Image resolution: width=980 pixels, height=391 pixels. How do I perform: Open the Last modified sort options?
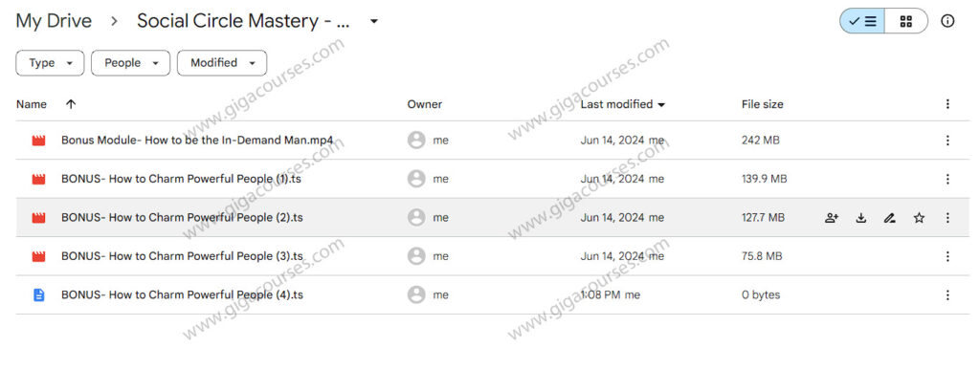(x=623, y=104)
